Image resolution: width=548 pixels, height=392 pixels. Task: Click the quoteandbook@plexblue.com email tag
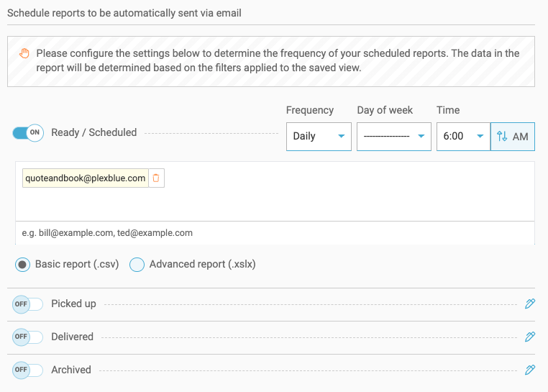point(85,178)
